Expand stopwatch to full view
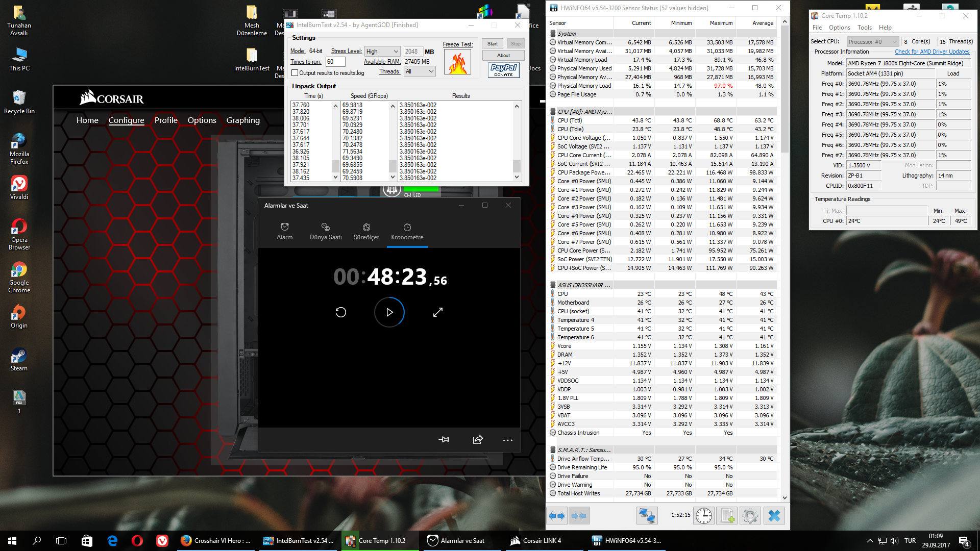Image resolution: width=980 pixels, height=551 pixels. point(438,312)
